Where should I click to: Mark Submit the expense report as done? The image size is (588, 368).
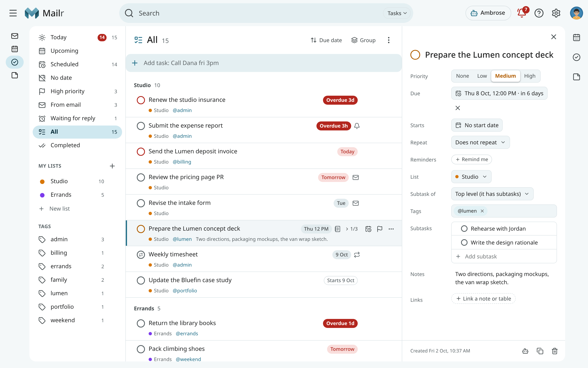coord(141,126)
